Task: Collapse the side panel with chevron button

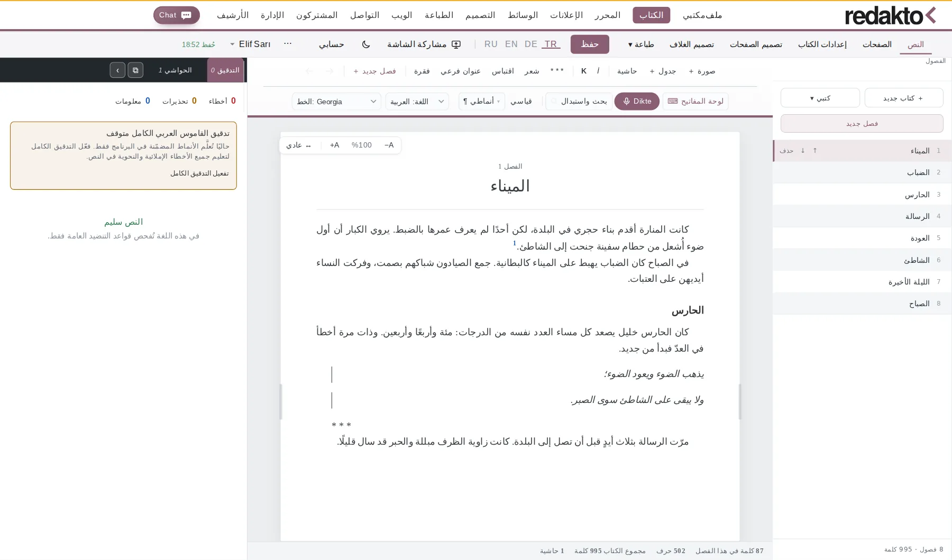Action: point(117,70)
